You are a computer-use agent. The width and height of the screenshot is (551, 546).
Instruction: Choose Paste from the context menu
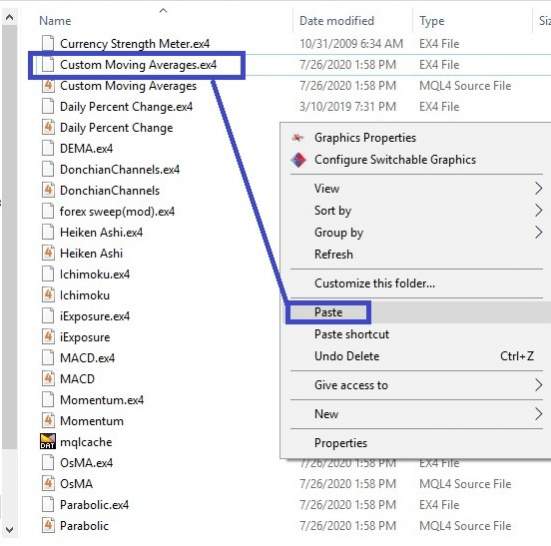[328, 312]
